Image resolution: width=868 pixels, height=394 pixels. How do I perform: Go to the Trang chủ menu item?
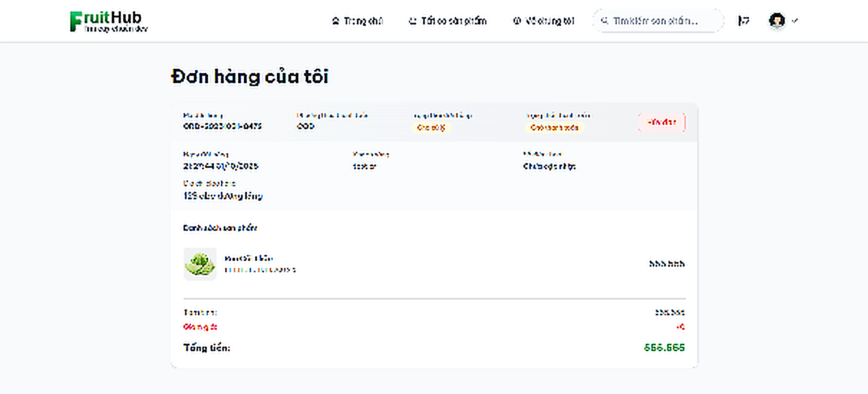[x=357, y=21]
